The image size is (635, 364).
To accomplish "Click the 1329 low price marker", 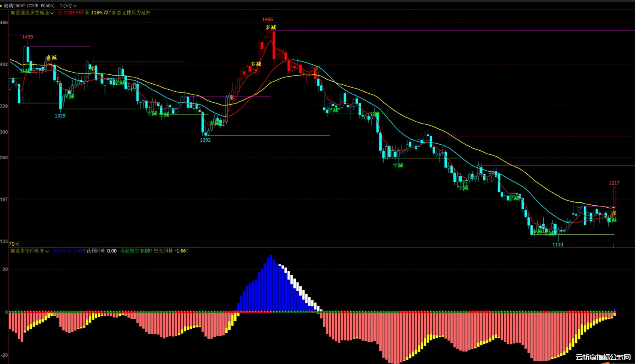I will (60, 116).
